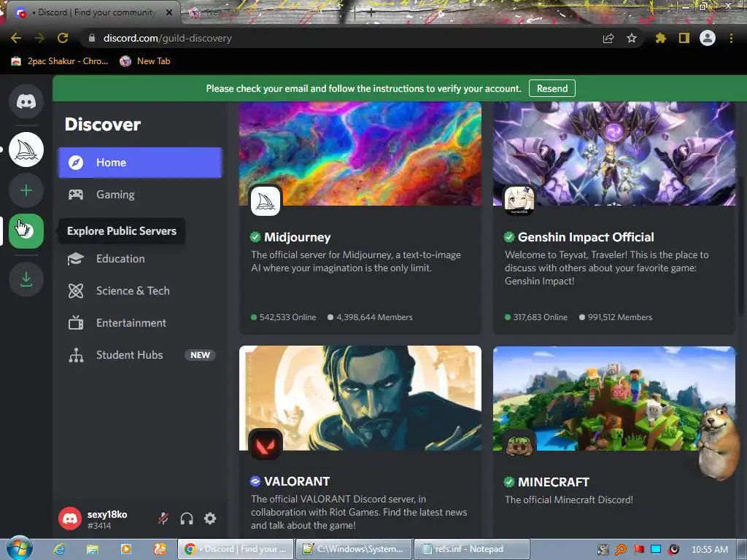The height and width of the screenshot is (560, 747).
Task: Select Education category in Discover
Action: point(139,259)
